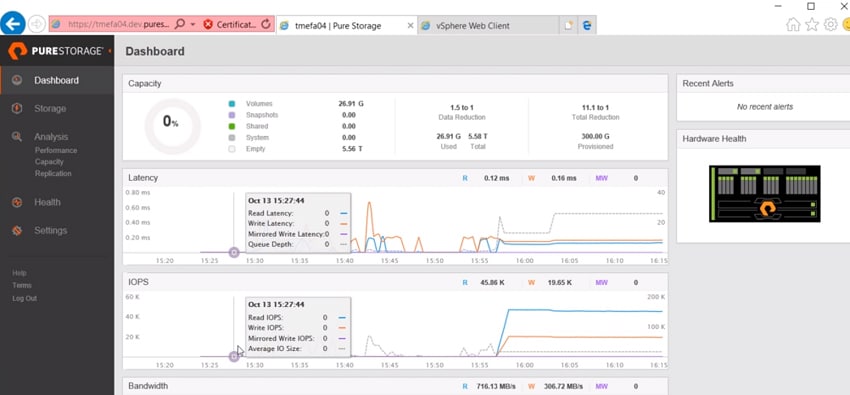
Task: Click the Log Out link
Action: [x=24, y=298]
